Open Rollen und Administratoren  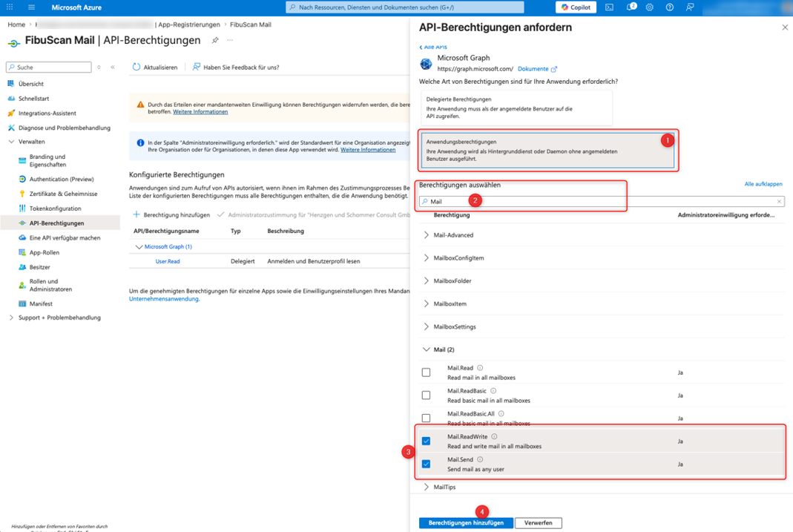50,285
